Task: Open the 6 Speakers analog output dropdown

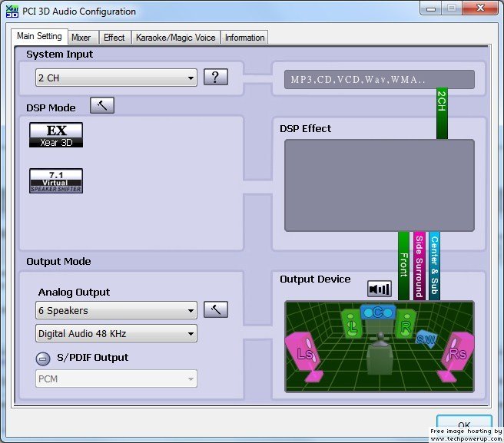Action: click(x=116, y=310)
